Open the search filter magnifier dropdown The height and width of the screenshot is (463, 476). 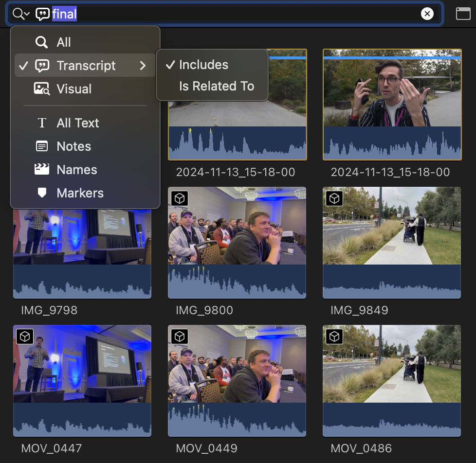[21, 14]
